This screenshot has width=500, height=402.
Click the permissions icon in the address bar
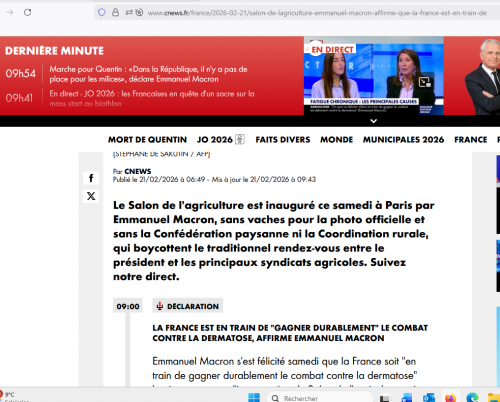click(129, 13)
